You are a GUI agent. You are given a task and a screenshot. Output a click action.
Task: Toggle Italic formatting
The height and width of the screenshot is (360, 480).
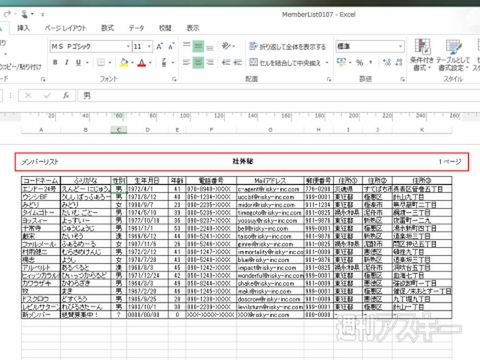(67, 62)
